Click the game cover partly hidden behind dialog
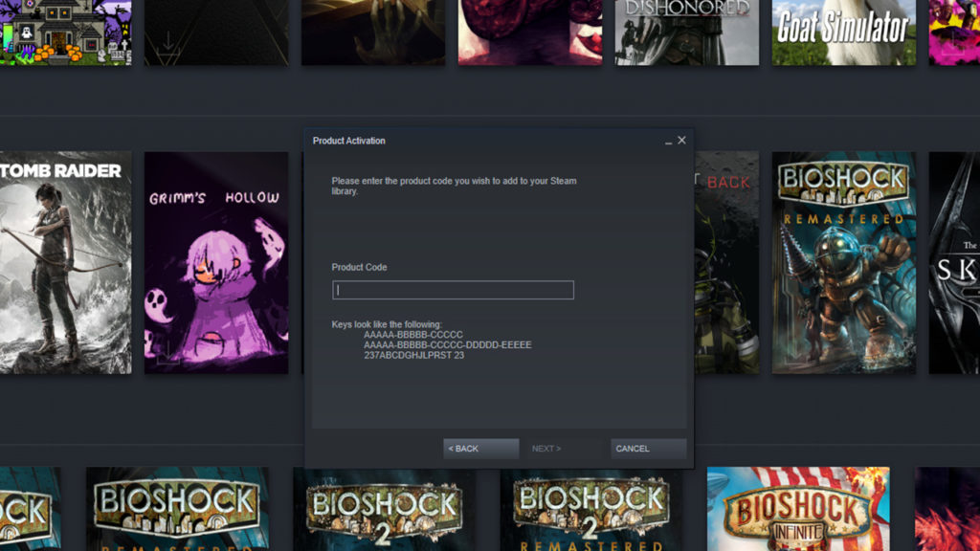This screenshot has height=551, width=980. 727,262
